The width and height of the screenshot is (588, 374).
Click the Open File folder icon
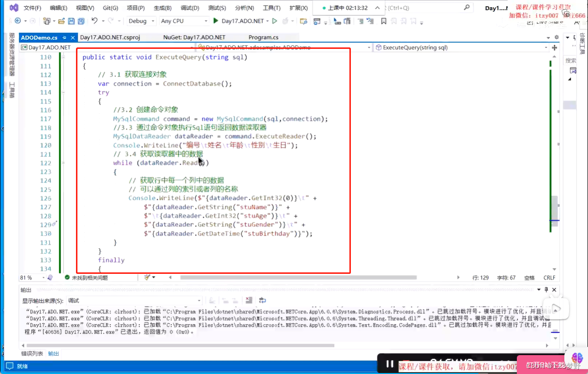(x=61, y=21)
